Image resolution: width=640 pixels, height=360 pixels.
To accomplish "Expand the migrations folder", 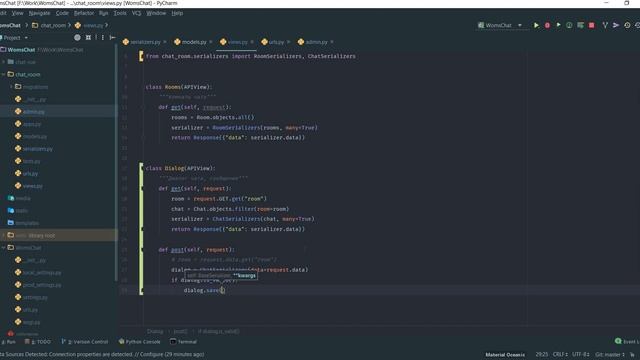I will click(11, 87).
